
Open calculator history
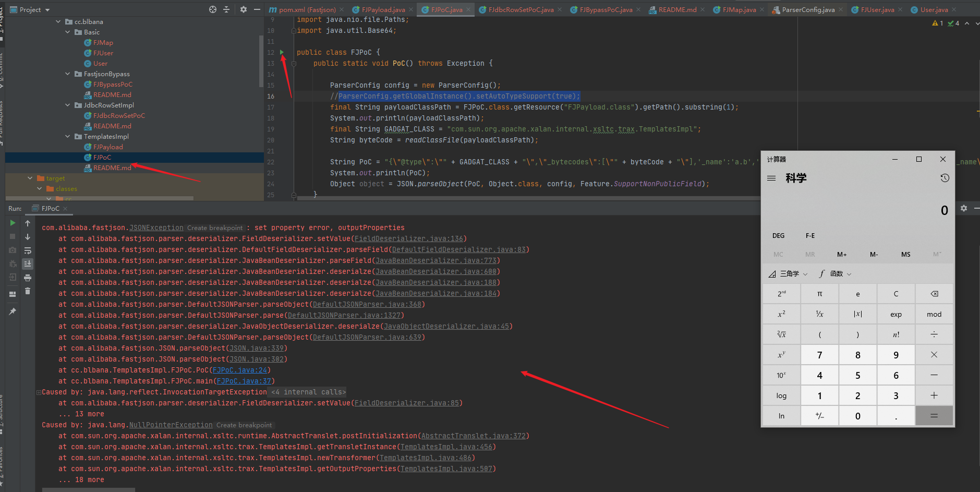pos(945,178)
